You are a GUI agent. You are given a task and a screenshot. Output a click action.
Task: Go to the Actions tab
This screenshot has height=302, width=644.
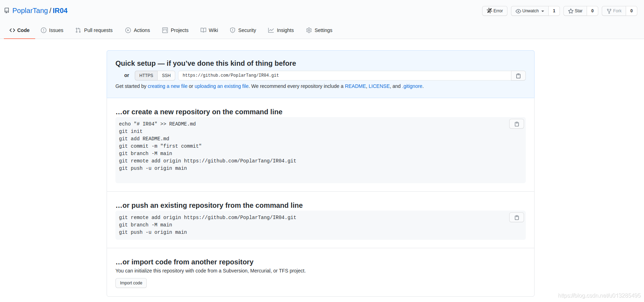(138, 30)
